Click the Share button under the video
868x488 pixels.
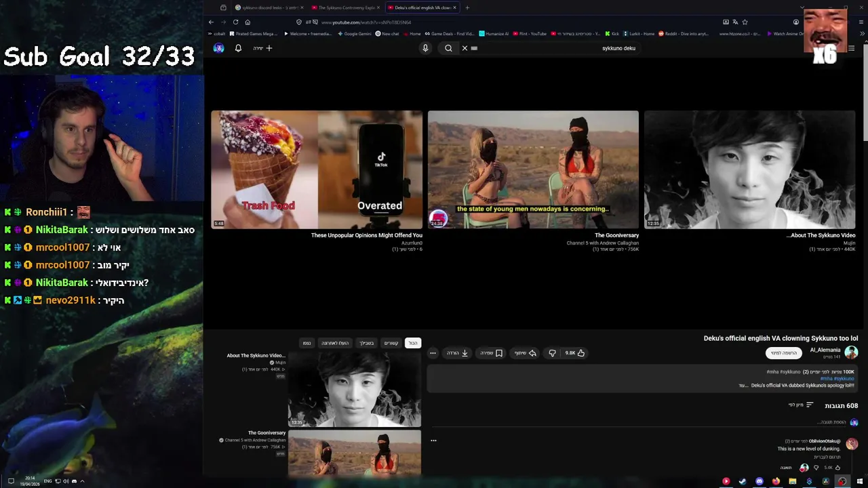pyautogui.click(x=525, y=353)
